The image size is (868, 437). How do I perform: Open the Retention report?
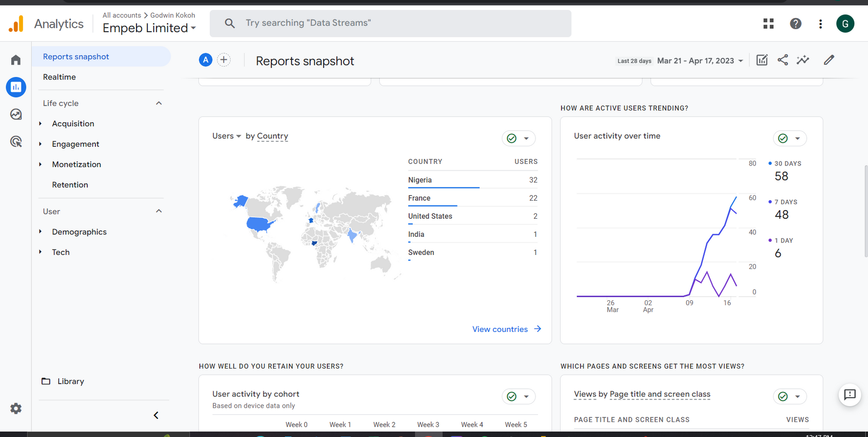pos(70,185)
